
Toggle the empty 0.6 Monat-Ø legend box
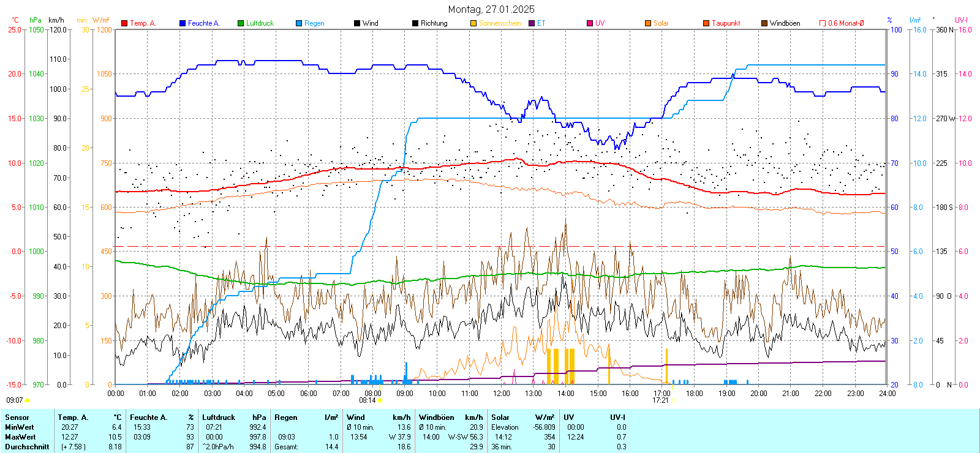pos(823,23)
